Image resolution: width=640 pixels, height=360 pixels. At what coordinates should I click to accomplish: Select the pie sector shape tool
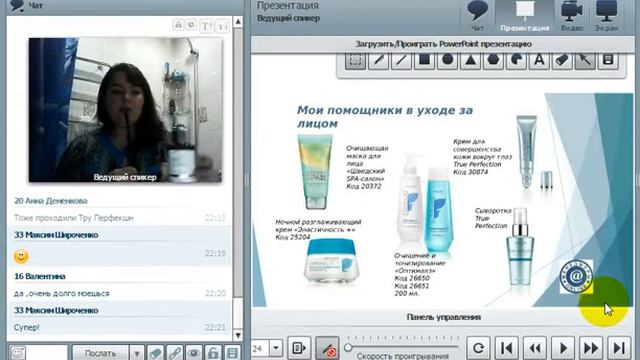[516, 60]
